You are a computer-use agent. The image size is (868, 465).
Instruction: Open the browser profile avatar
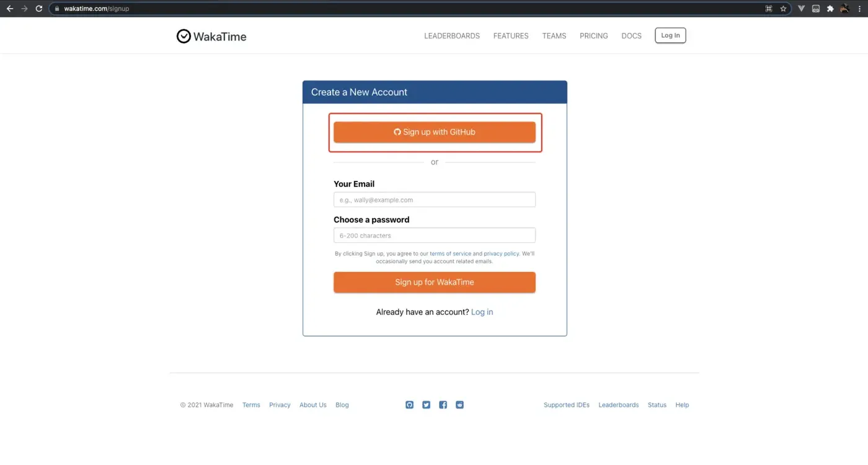(844, 9)
